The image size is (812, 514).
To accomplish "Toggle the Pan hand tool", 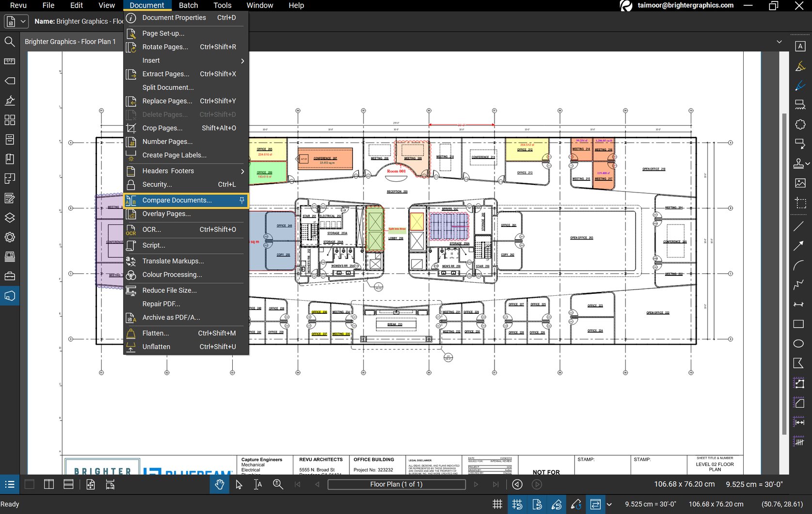I will click(219, 484).
